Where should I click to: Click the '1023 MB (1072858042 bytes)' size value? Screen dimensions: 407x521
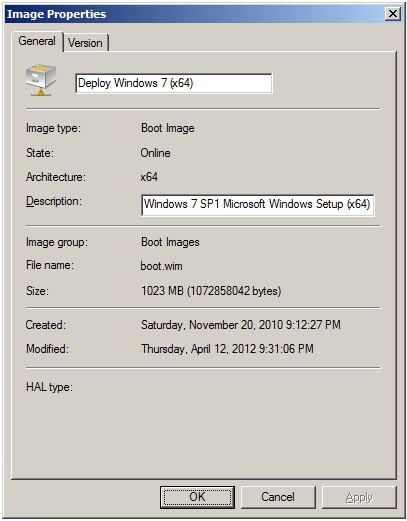211,291
